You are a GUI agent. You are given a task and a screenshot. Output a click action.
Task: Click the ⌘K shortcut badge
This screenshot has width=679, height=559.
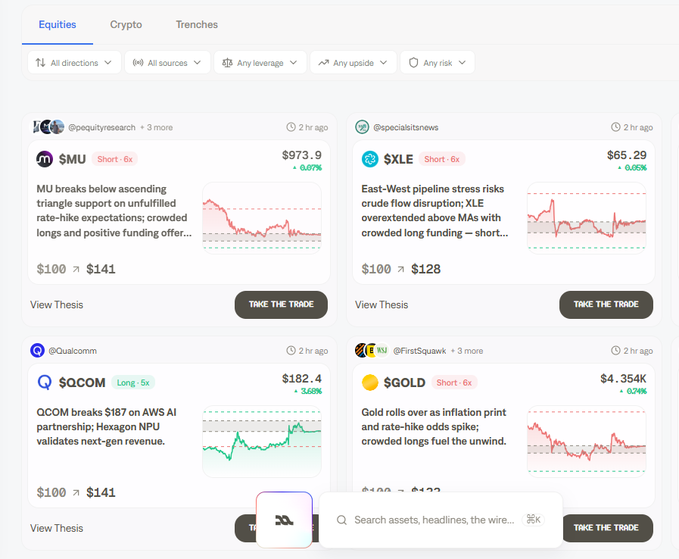pos(533,520)
